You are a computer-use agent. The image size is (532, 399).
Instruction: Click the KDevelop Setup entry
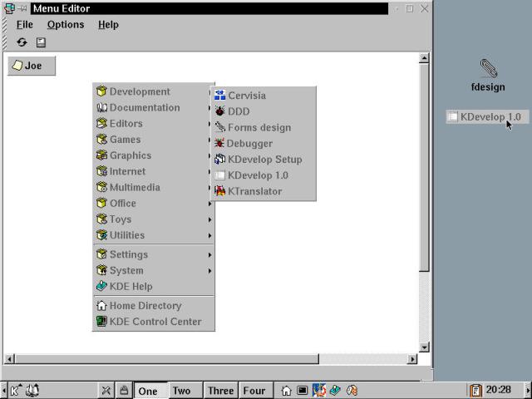click(x=264, y=160)
